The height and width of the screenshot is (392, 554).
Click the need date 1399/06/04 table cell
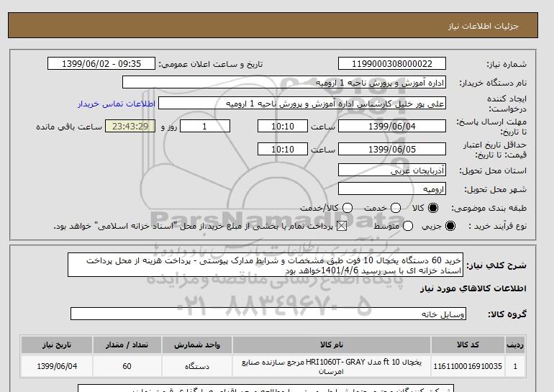[x=57, y=366]
